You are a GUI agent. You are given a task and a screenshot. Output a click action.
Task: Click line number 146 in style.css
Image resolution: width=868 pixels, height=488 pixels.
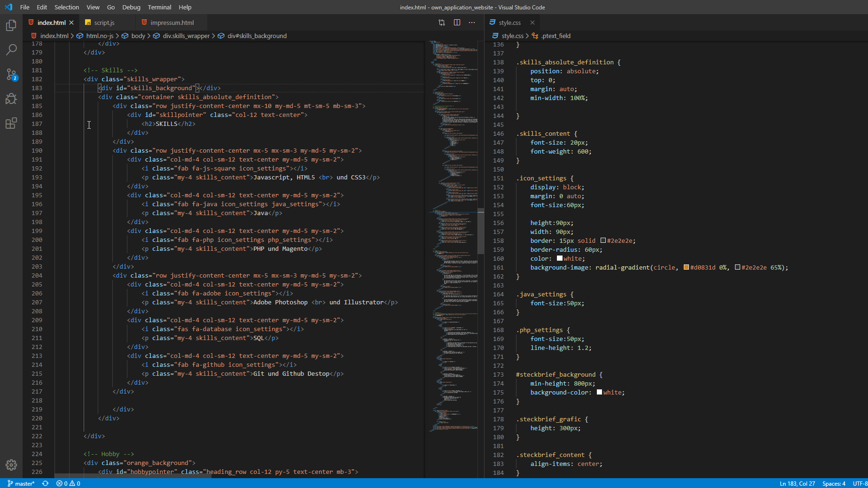coord(498,133)
